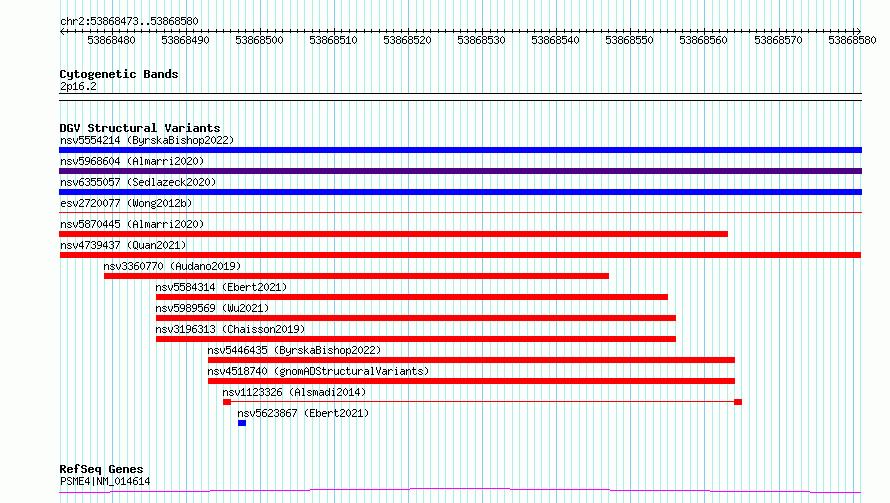This screenshot has width=890, height=503.
Task: Click the blue bar for nsv5554214
Action: 460,150
